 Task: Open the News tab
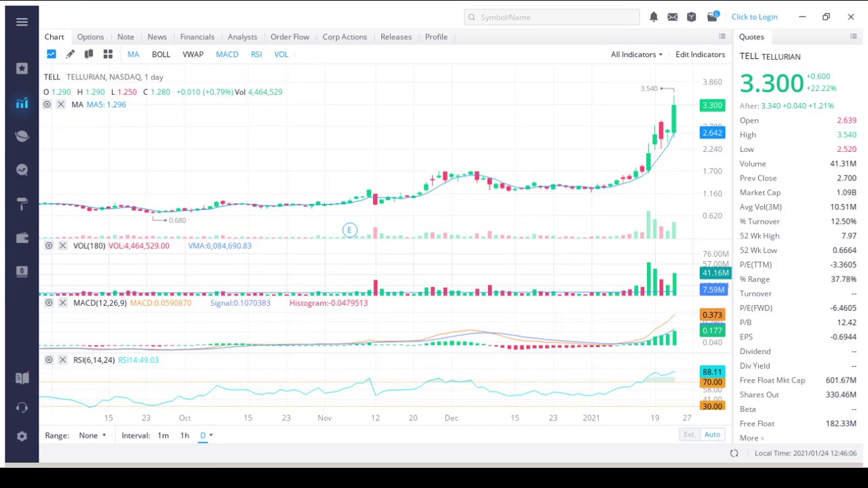pos(157,37)
